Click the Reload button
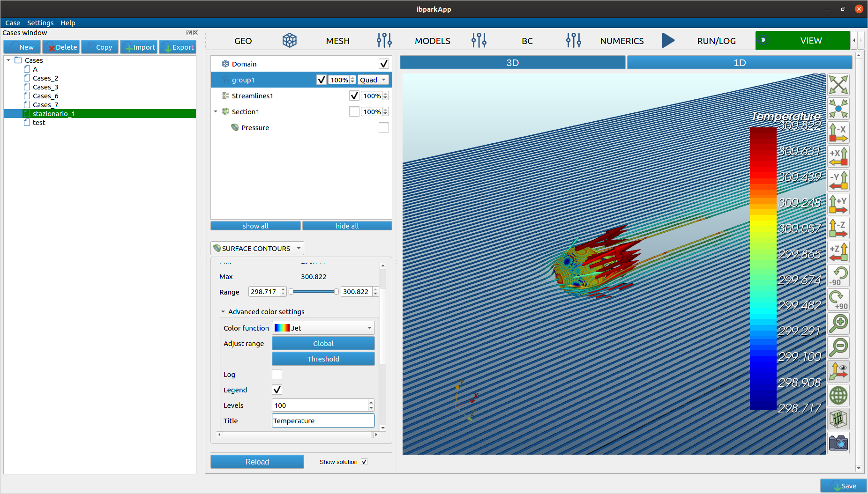868x494 pixels. tap(257, 462)
